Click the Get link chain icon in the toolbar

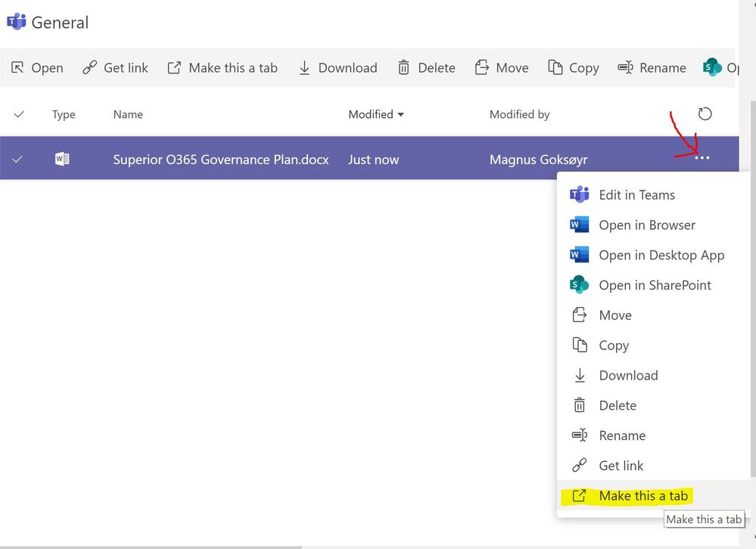[x=90, y=67]
